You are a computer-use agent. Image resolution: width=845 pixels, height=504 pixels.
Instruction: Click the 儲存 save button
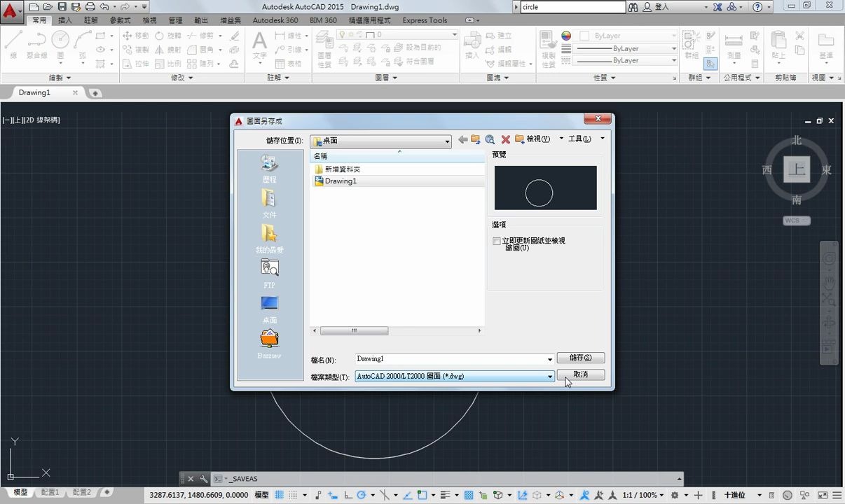click(x=580, y=357)
